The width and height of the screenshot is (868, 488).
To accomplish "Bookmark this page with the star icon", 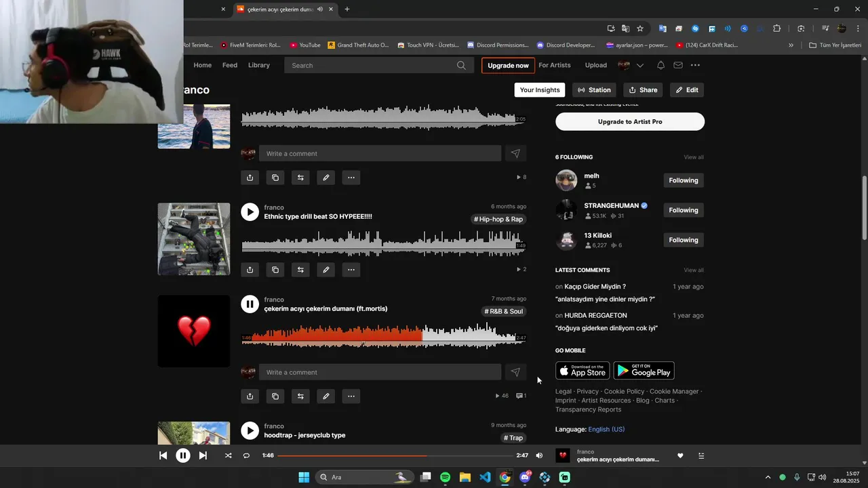I will coord(639,28).
